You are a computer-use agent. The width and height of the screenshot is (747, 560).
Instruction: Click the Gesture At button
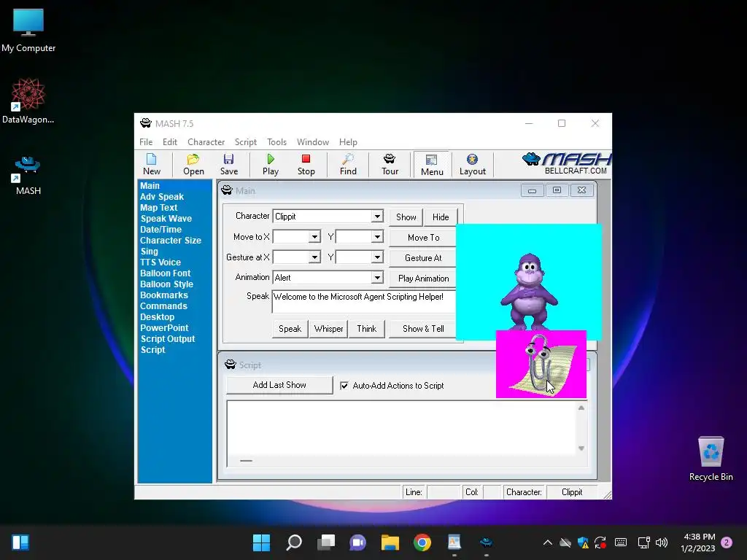[423, 257]
